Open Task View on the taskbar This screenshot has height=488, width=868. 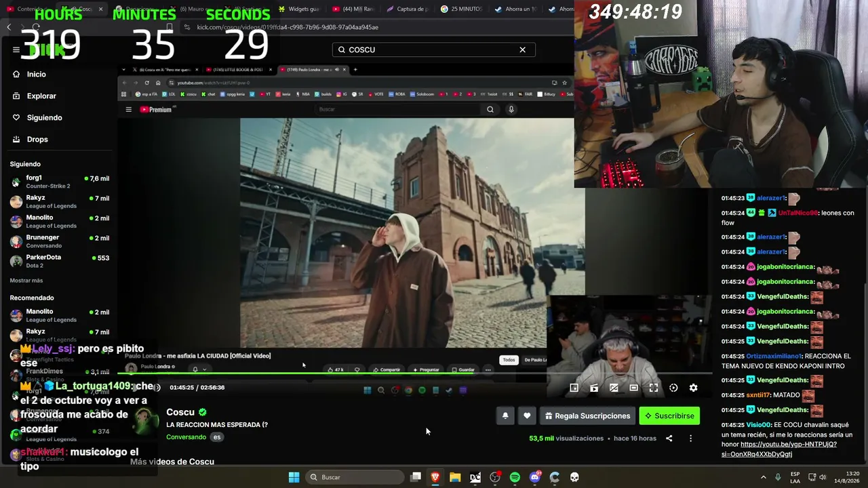pos(416,477)
